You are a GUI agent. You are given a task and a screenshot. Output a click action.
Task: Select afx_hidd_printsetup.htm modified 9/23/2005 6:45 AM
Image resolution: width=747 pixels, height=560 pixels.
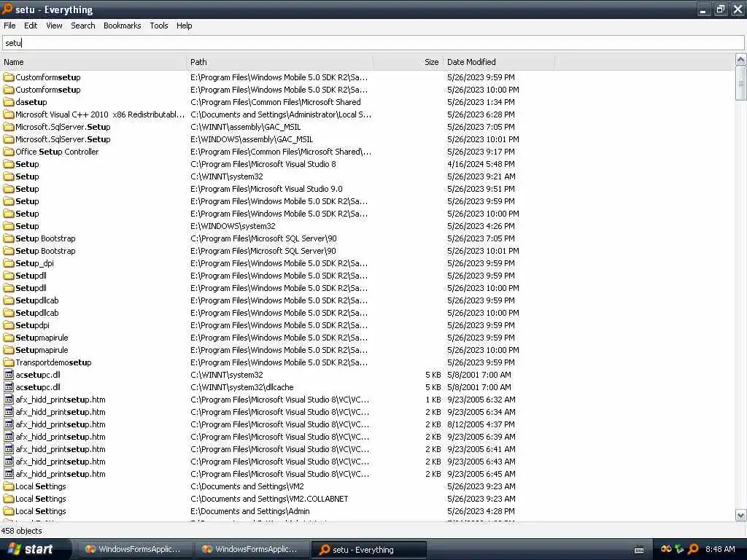(60, 474)
